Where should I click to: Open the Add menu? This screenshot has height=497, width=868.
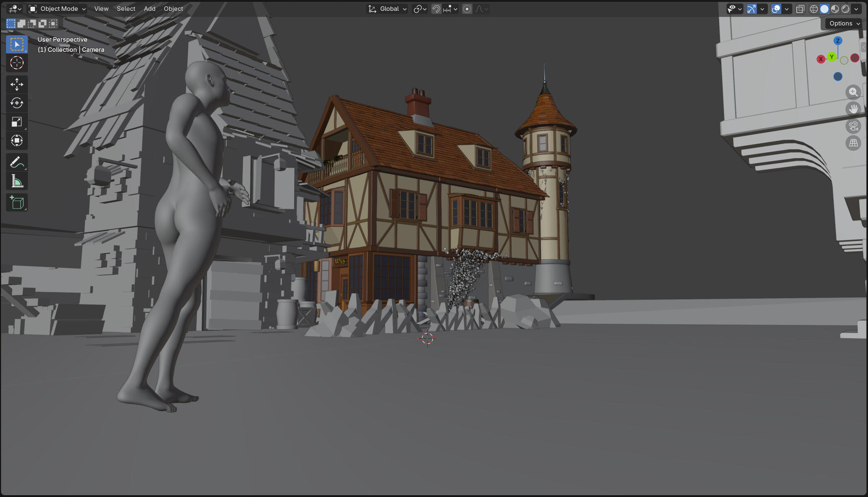149,9
